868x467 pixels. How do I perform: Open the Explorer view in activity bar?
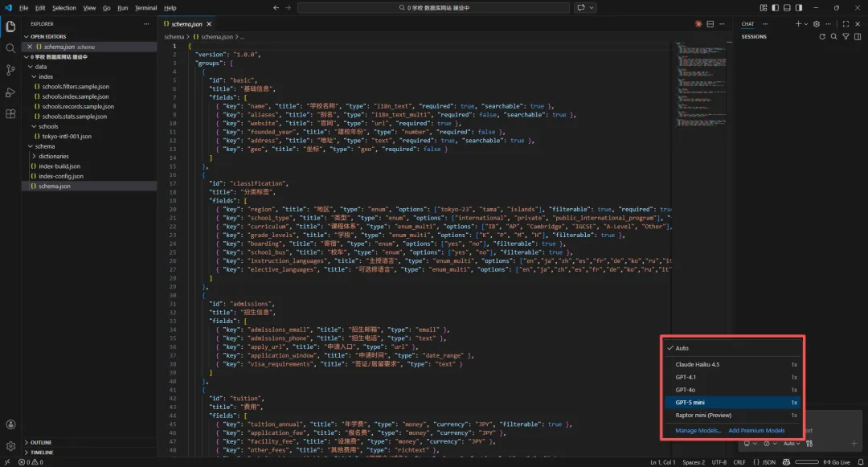[x=10, y=26]
